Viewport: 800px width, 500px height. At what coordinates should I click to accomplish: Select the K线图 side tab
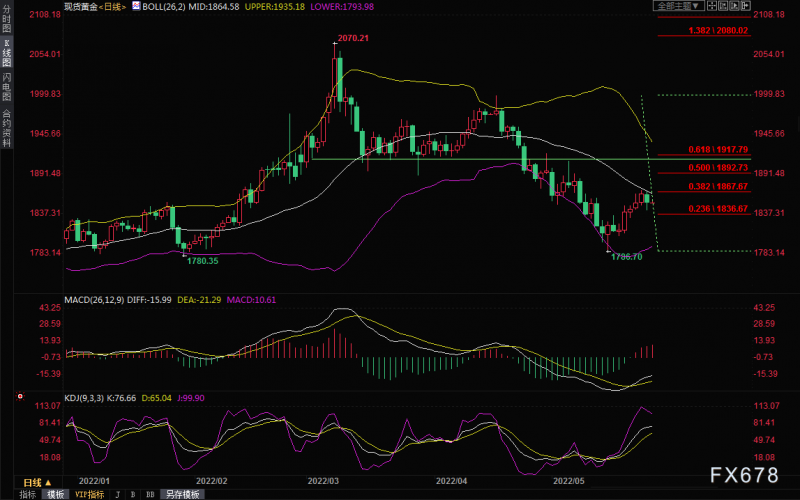[7, 53]
